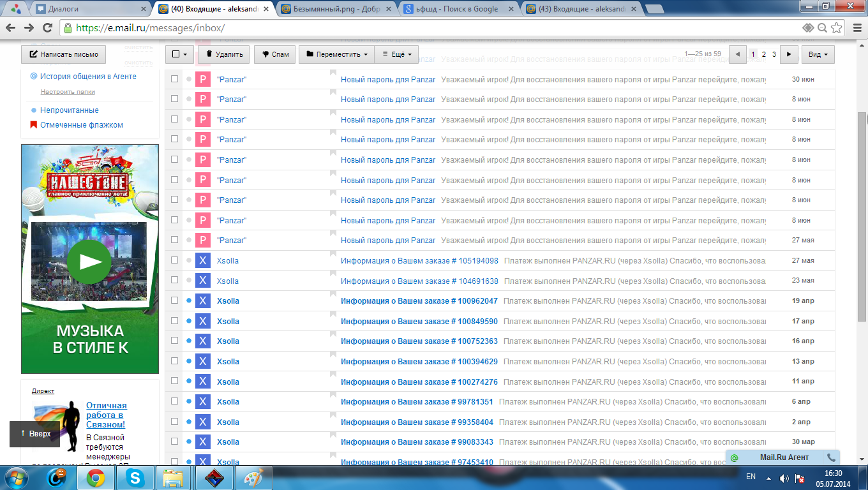Open Paint from the taskbar
The height and width of the screenshot is (490, 868).
click(x=253, y=477)
